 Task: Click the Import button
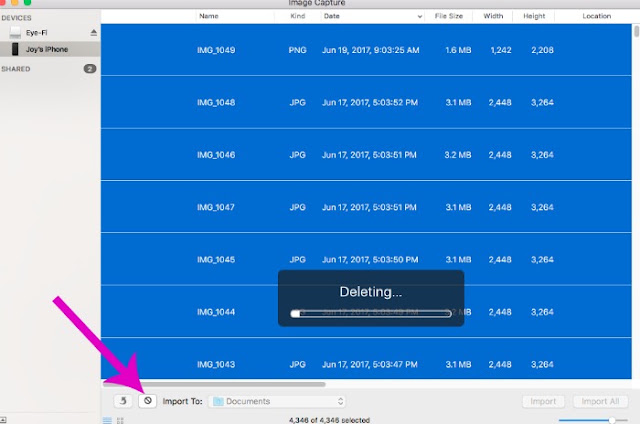click(543, 401)
